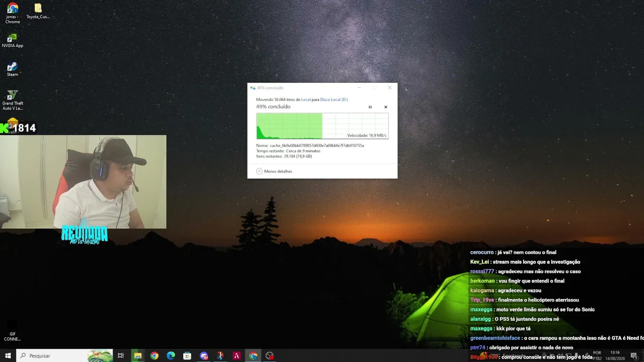Click chat message from cerocurro

(x=513, y=252)
